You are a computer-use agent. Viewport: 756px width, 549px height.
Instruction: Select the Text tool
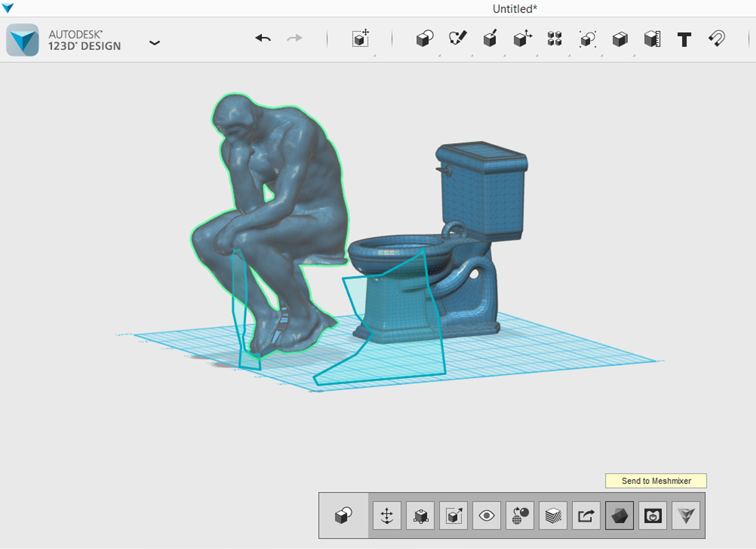tap(684, 39)
